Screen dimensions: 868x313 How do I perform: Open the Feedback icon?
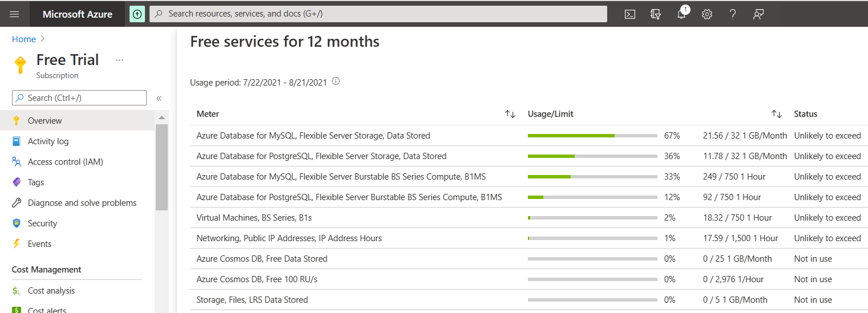[x=758, y=14]
